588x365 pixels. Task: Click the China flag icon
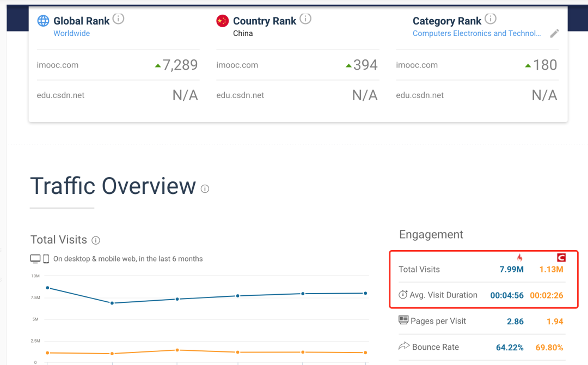(222, 21)
